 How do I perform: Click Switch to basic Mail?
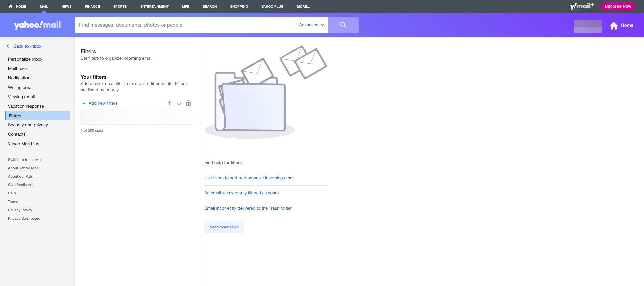pyautogui.click(x=25, y=160)
